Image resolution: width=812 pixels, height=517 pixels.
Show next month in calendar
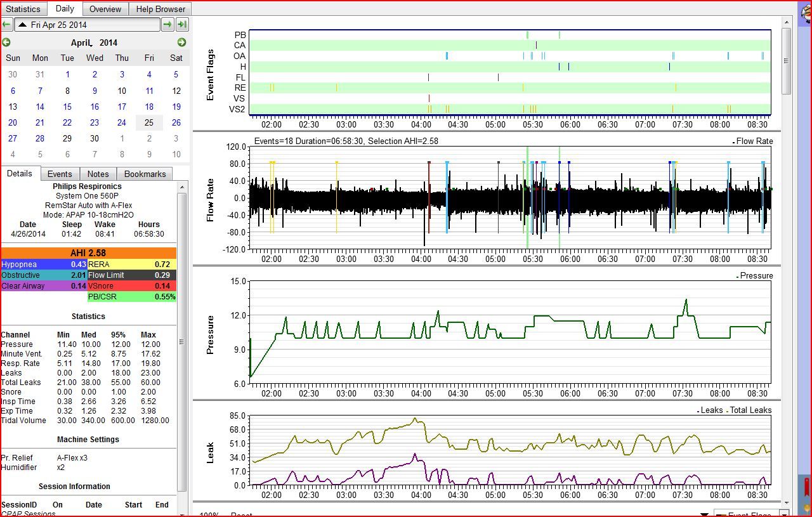tap(181, 43)
